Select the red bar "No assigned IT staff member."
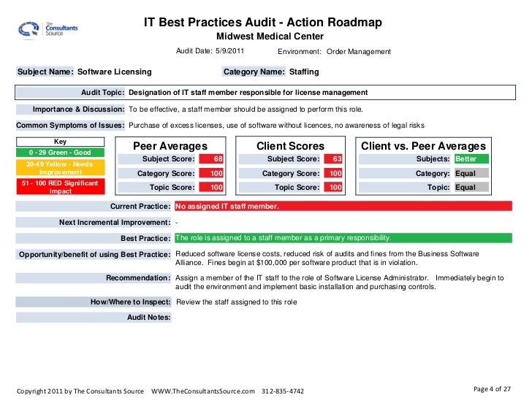532x411 pixels. click(343, 206)
